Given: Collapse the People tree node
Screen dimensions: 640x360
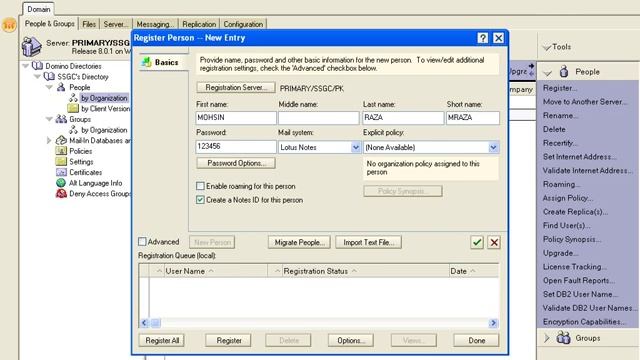Looking at the screenshot, I should (x=49, y=87).
